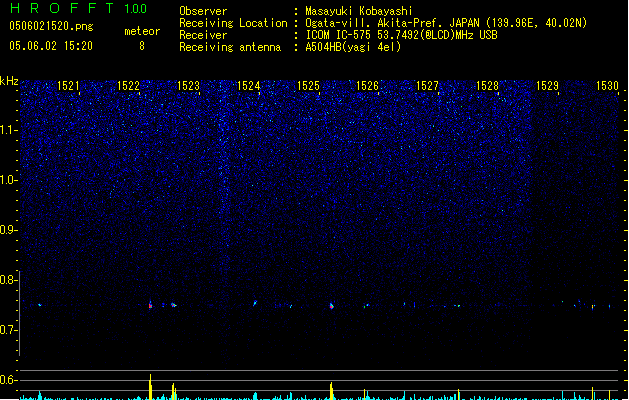629x400 pixels.
Task: Select the filename 0506021520.png text
Action: tap(51, 26)
